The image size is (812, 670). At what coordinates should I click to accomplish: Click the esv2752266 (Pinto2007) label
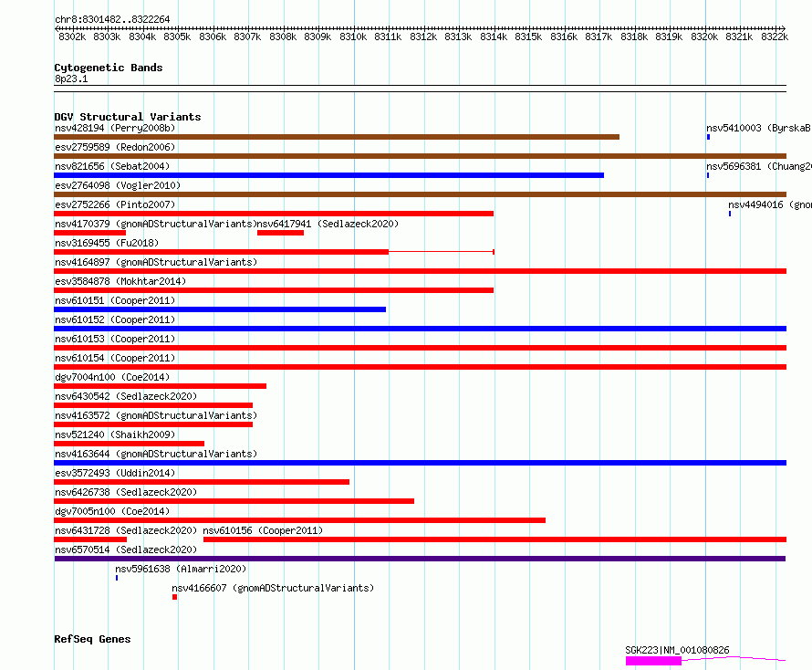pos(115,204)
